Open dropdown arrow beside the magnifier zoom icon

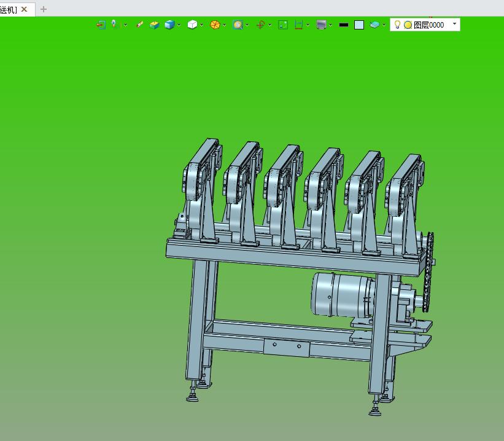pyautogui.click(x=247, y=25)
